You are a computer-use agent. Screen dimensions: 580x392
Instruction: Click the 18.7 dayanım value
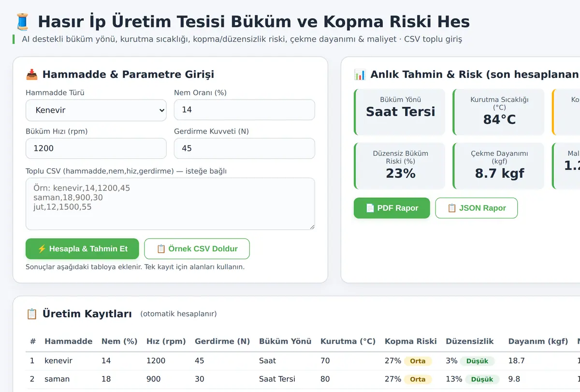click(516, 361)
